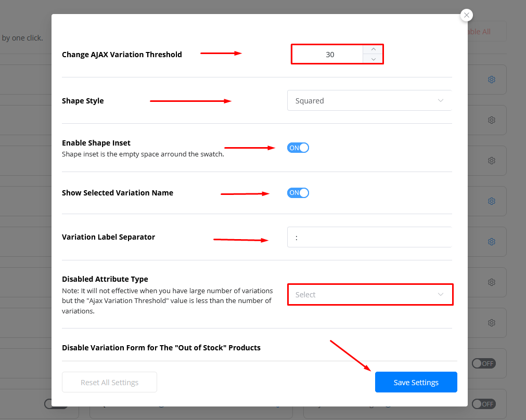The width and height of the screenshot is (526, 420).
Task: Close the settings modal with the X icon
Action: (x=467, y=15)
